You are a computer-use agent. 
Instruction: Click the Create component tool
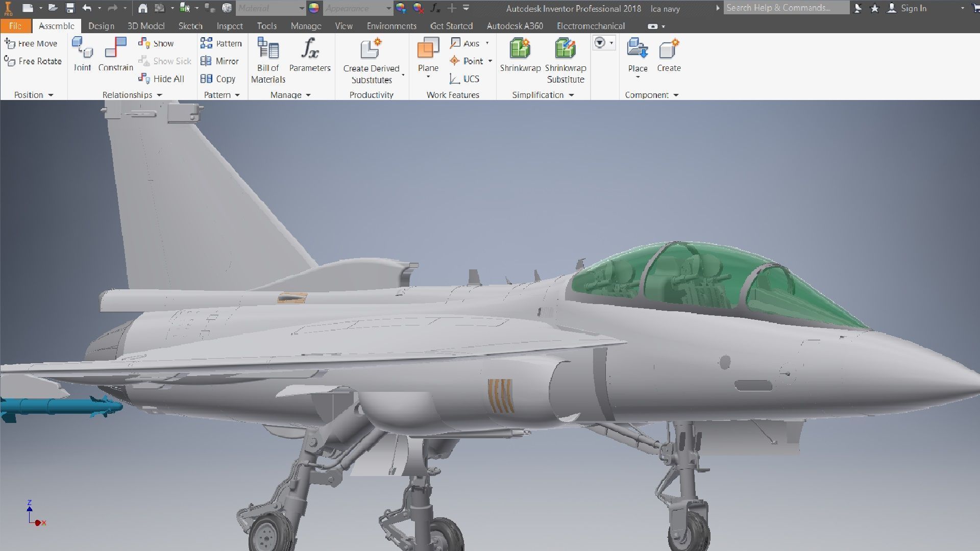pos(669,54)
